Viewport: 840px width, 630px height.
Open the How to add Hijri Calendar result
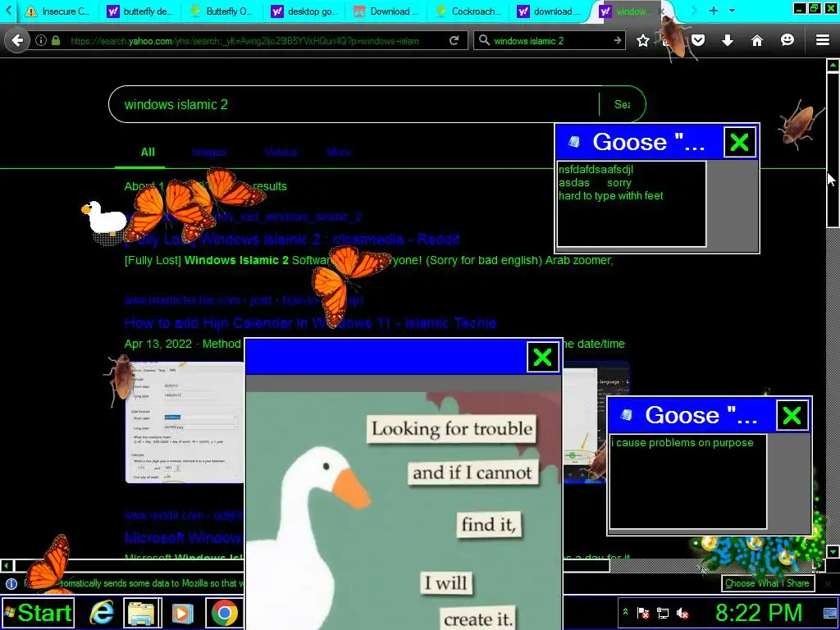310,323
